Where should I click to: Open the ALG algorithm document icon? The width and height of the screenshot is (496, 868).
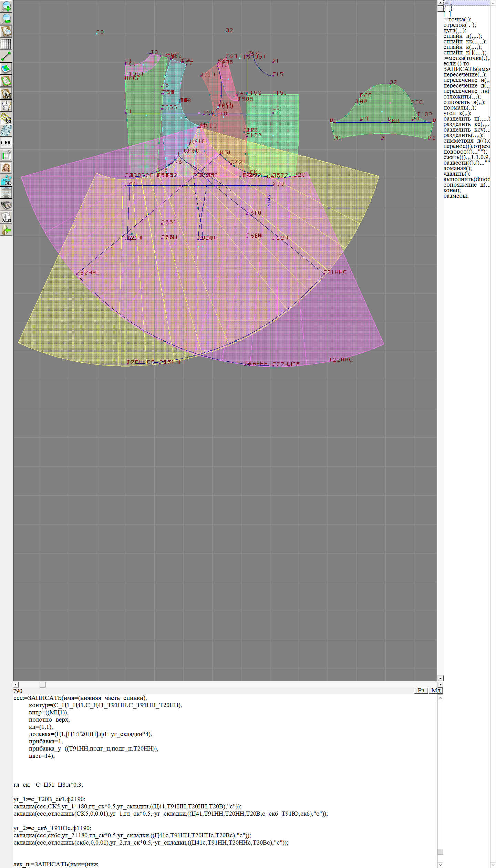pos(6,217)
